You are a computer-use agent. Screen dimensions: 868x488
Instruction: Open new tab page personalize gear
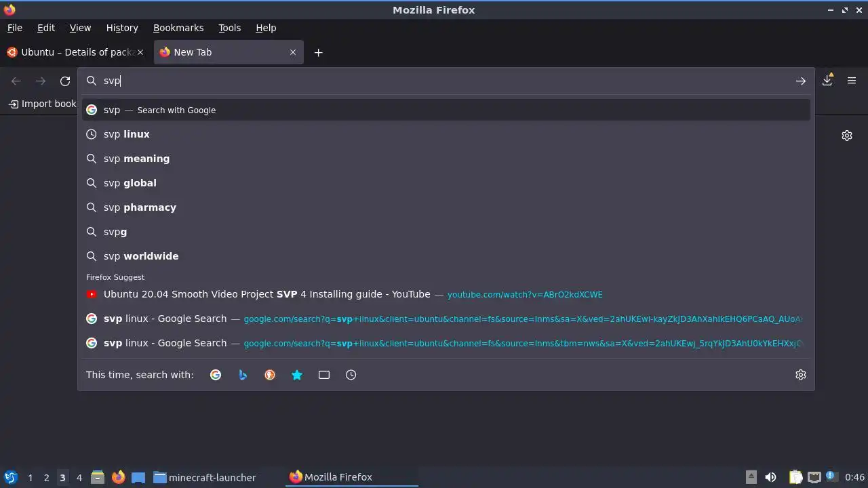[847, 136]
